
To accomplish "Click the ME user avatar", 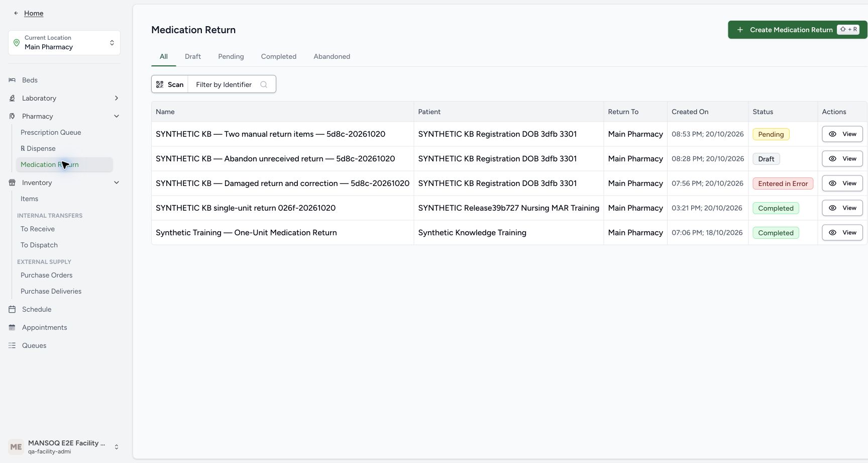I will click(16, 446).
